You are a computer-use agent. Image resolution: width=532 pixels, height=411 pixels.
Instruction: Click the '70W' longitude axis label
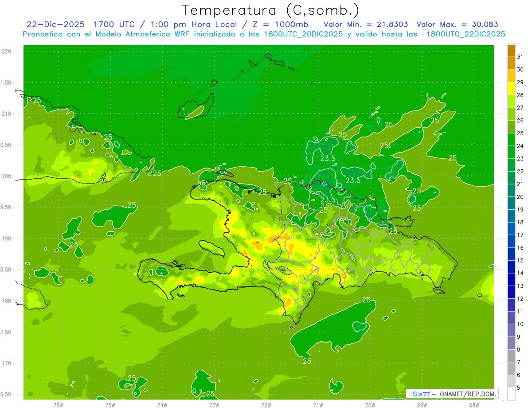coord(370,405)
